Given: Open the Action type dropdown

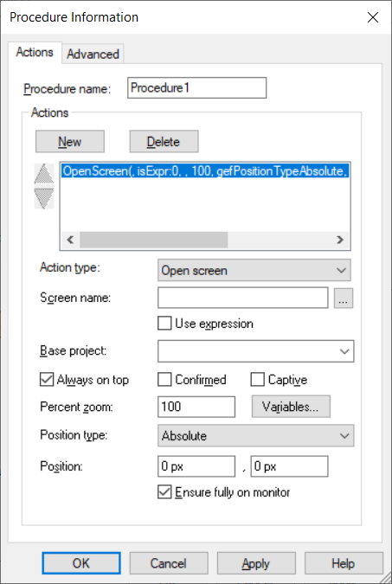Looking at the screenshot, I should pyautogui.click(x=254, y=271).
